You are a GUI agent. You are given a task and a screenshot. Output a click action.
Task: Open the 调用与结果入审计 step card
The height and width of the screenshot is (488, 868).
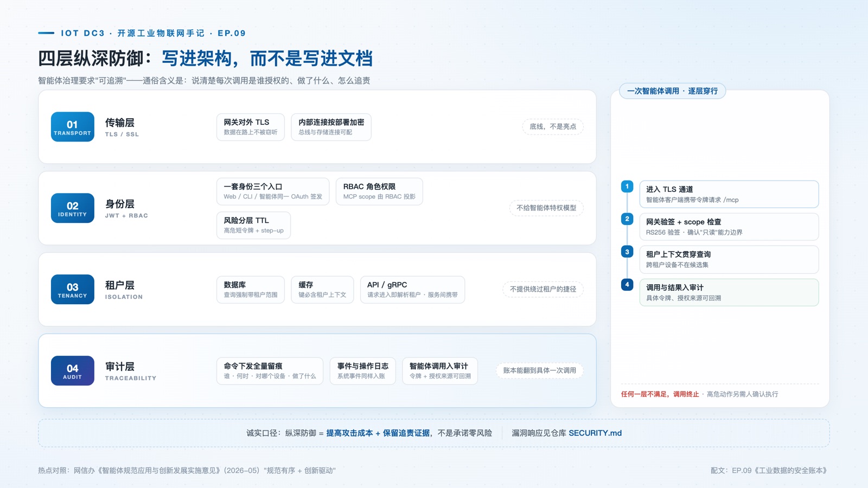tap(729, 292)
